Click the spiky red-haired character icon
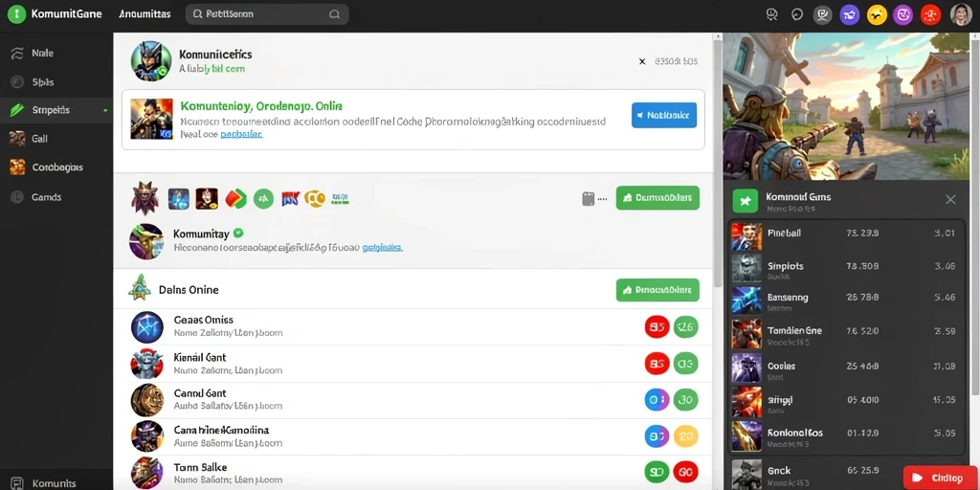 144,199
